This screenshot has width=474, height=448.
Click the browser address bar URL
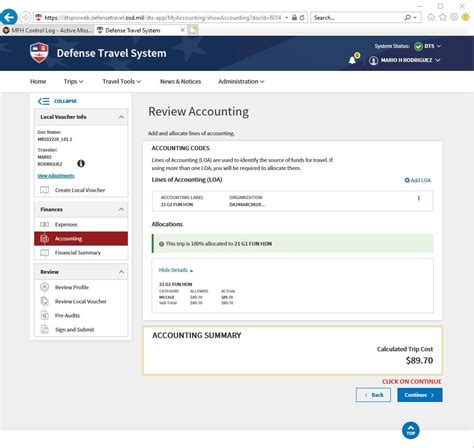(x=163, y=18)
